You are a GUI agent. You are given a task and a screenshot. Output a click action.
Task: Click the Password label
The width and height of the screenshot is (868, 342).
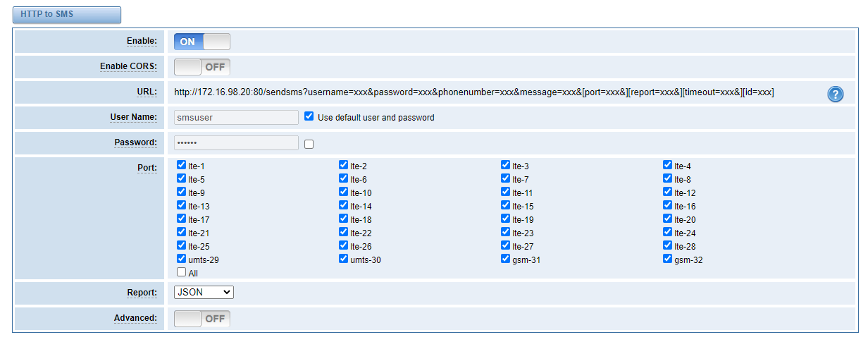pyautogui.click(x=136, y=142)
